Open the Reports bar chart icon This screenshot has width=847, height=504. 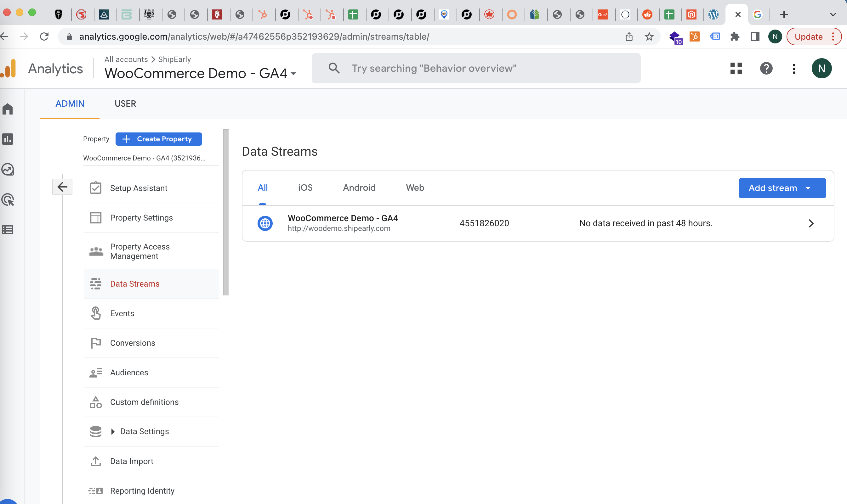coord(8,139)
